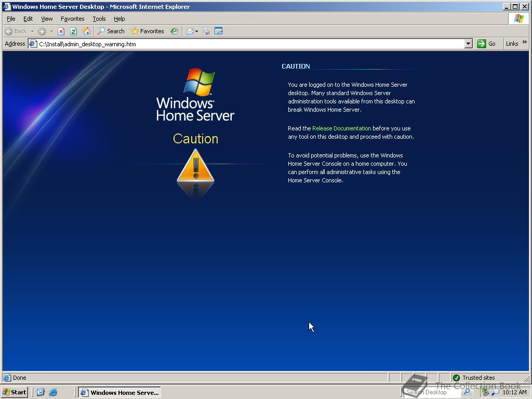Screen dimensions: 532x399
Task: Click the Search Desktop input box
Action: pyautogui.click(x=432, y=392)
